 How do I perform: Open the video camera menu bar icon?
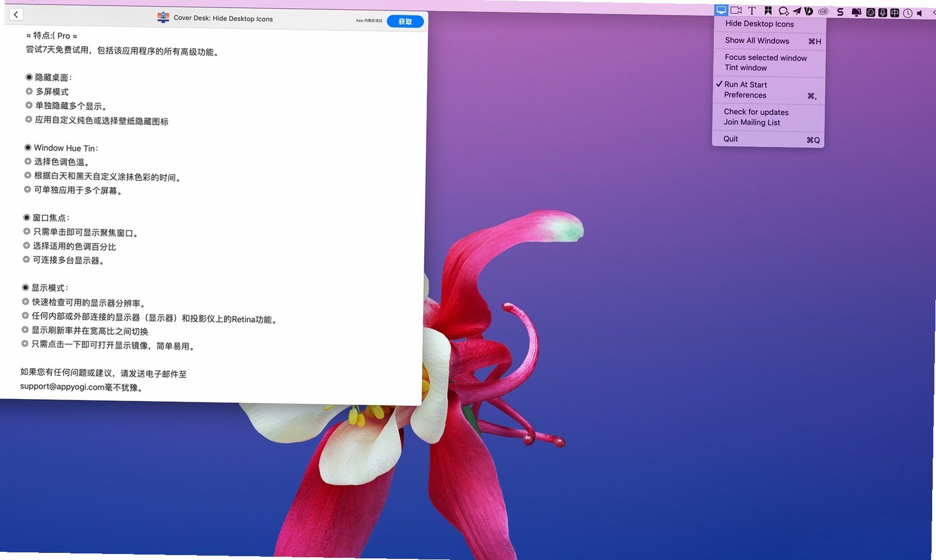click(x=736, y=10)
